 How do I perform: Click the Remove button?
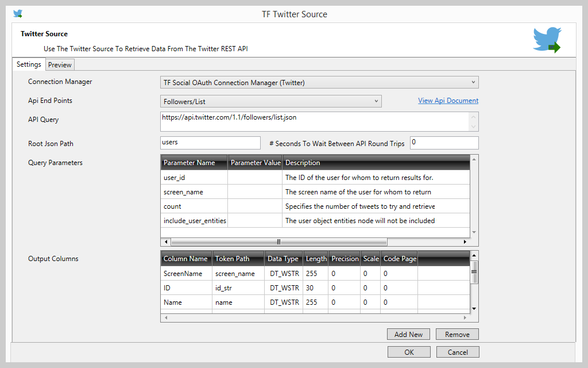point(457,334)
